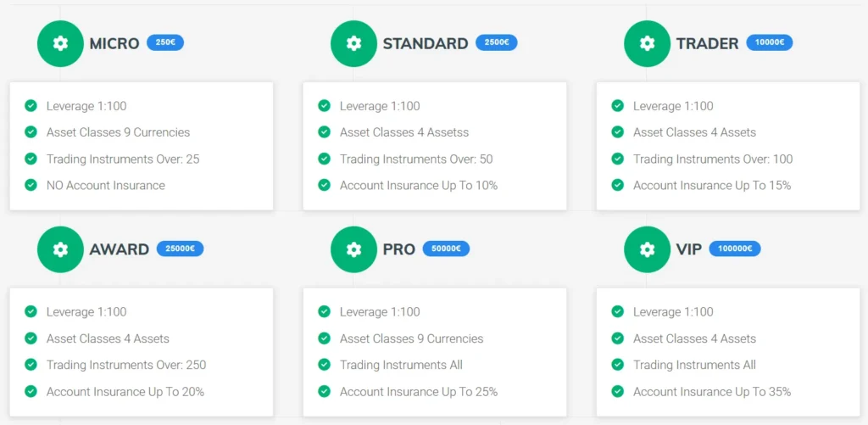Select the 10000€ TRADER price badge

pyautogui.click(x=770, y=42)
